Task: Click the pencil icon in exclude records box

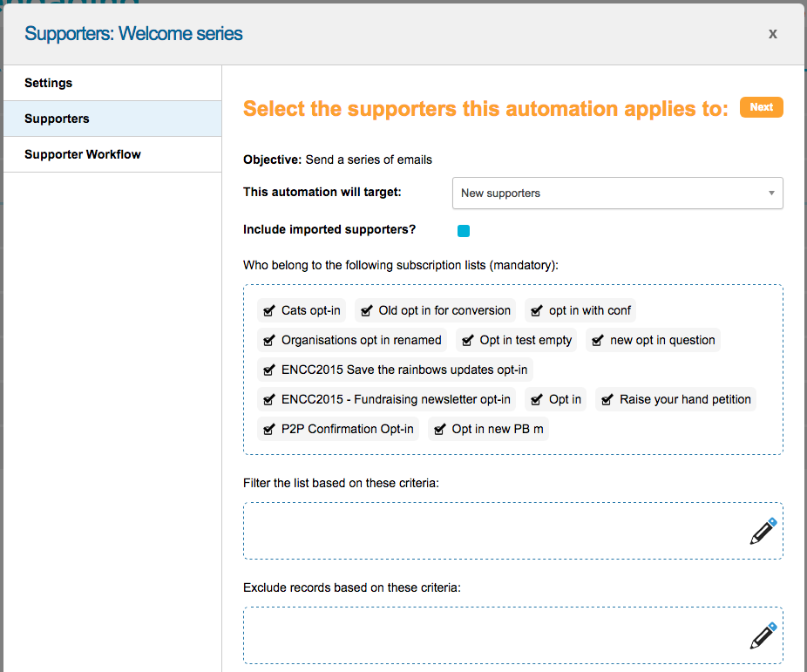Action: (763, 635)
